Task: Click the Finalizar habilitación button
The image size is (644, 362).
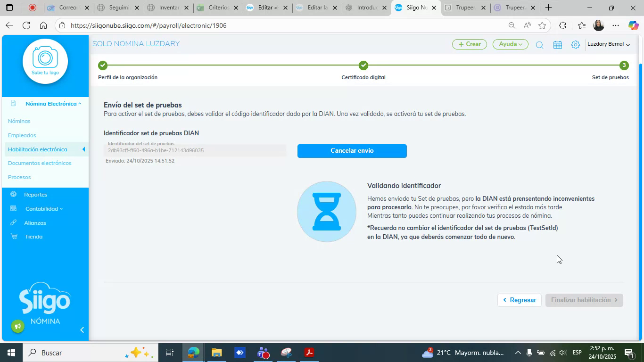Action: pyautogui.click(x=584, y=300)
